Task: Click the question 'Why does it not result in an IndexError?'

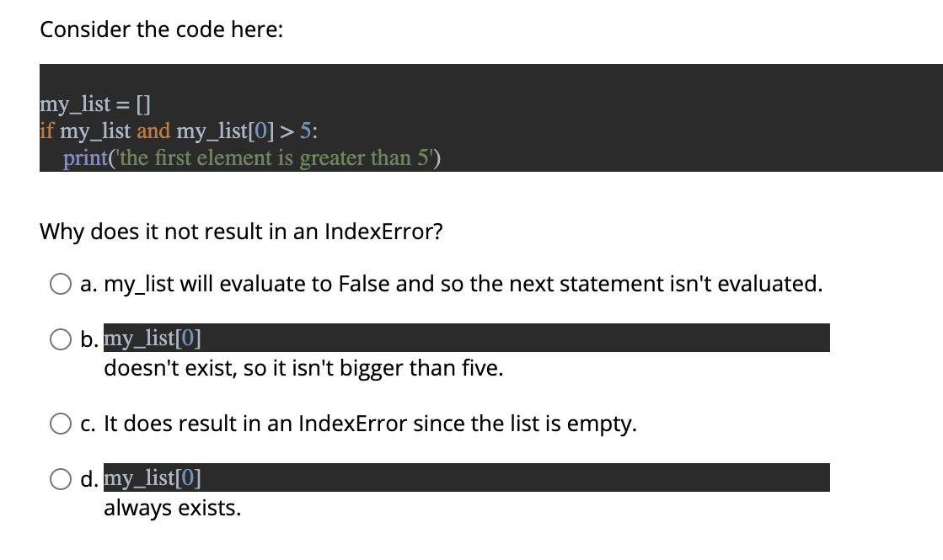Action: 241,232
